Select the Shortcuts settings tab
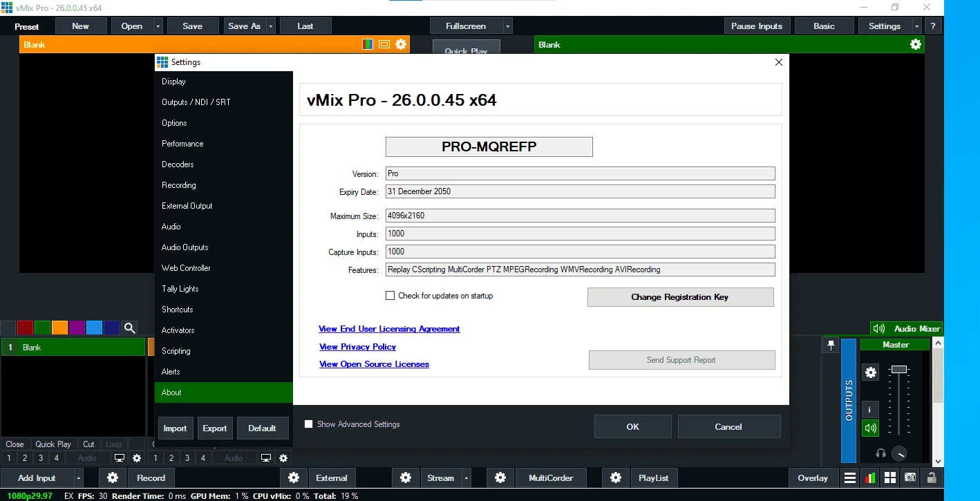 (224, 310)
